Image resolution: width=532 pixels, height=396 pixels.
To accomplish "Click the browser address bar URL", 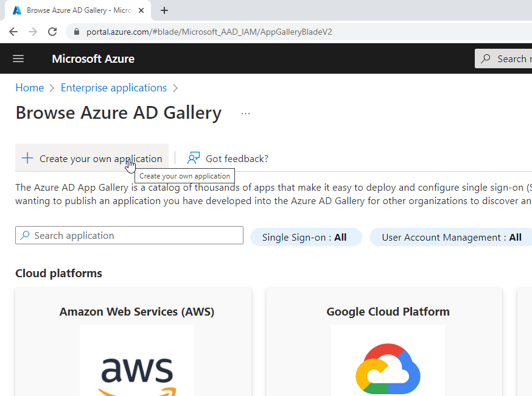I will (209, 32).
